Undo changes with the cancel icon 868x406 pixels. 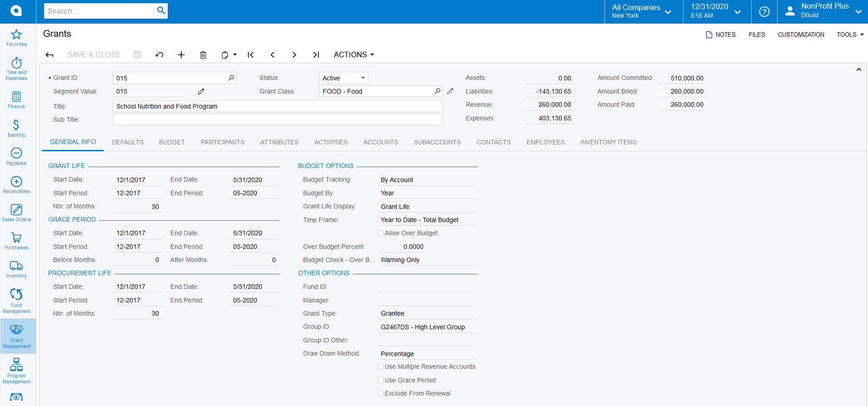pyautogui.click(x=160, y=55)
